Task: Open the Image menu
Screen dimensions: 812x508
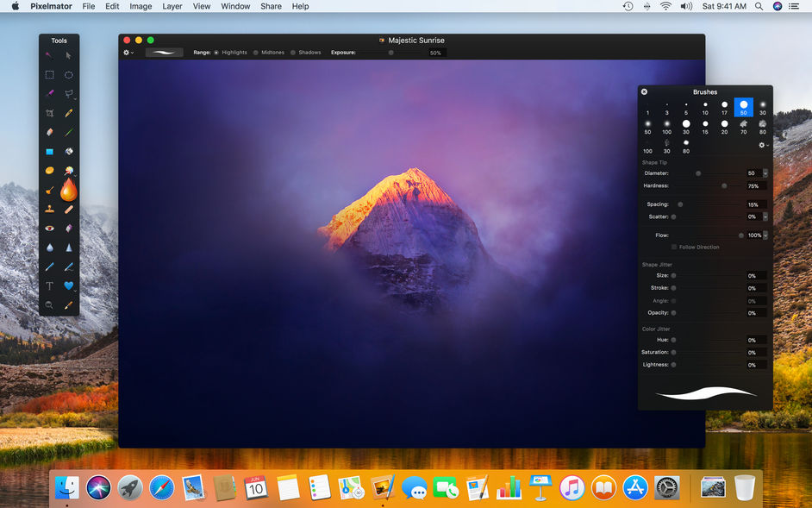Action: tap(141, 6)
